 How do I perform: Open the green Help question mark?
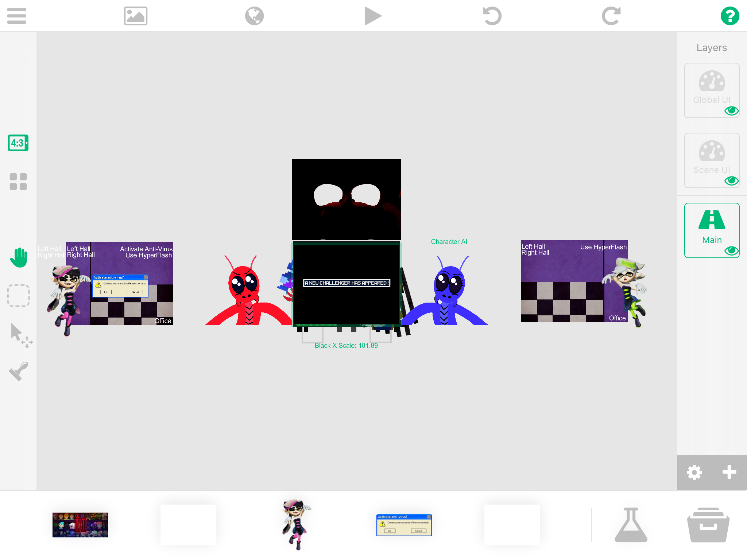click(x=730, y=16)
